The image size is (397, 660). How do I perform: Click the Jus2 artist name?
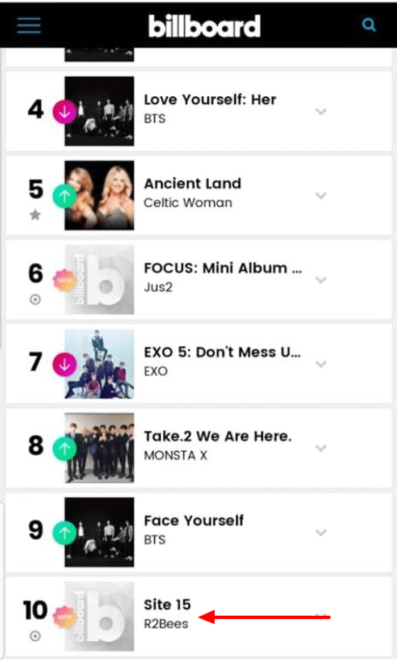click(158, 287)
